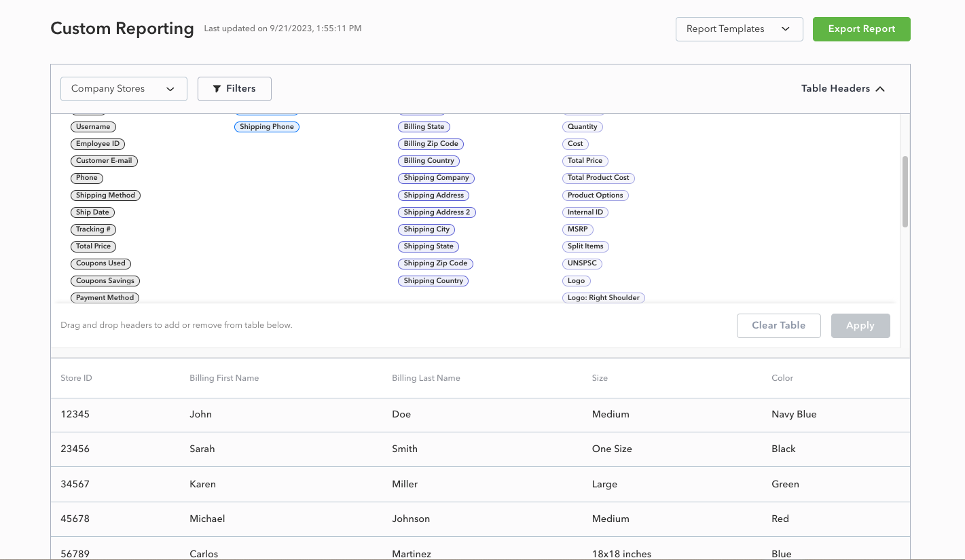Select the Product Options header tag
Screen dimensions: 965x560
pyautogui.click(x=595, y=195)
